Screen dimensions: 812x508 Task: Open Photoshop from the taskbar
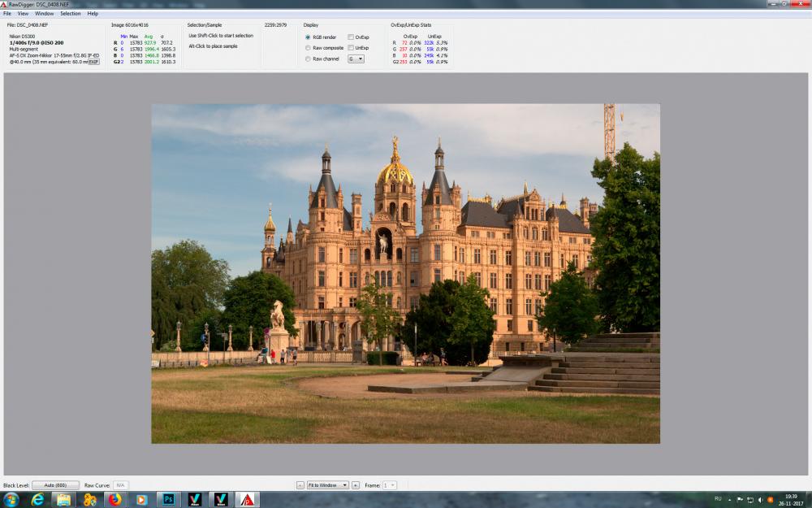click(168, 499)
